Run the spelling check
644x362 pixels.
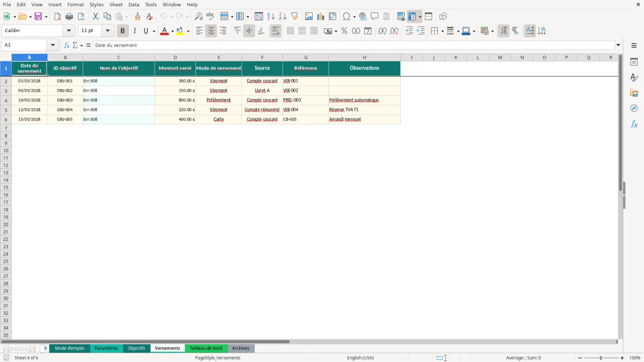(x=210, y=17)
